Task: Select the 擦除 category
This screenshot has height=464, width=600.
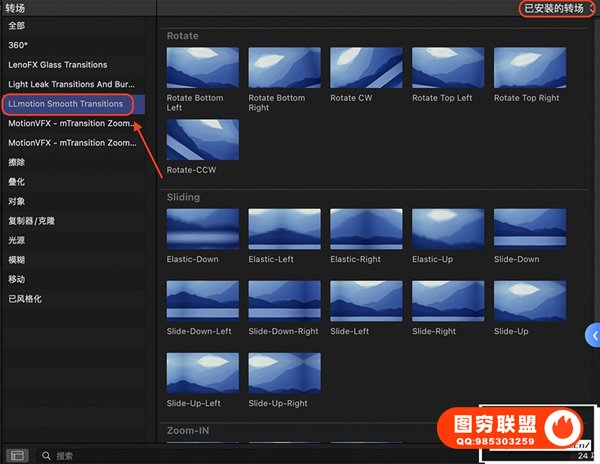Action: [17, 162]
